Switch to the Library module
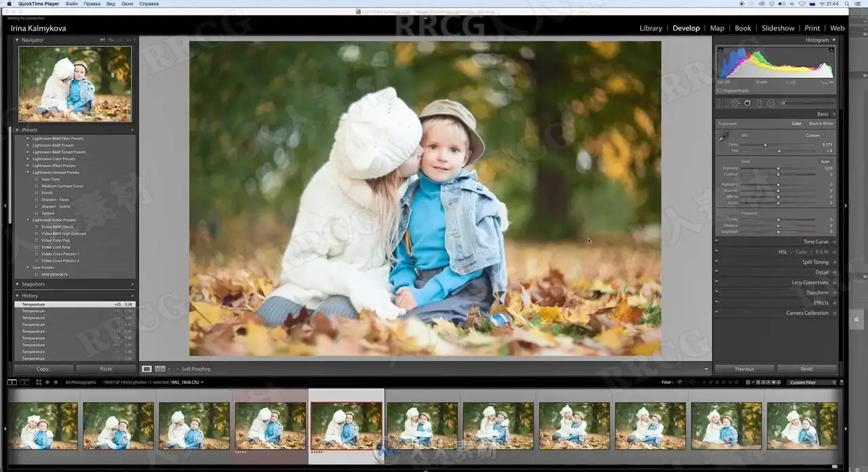Image resolution: width=868 pixels, height=472 pixels. point(651,28)
